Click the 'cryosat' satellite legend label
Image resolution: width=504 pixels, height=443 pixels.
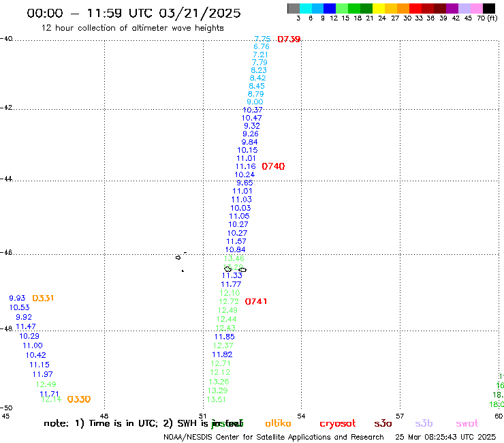(x=338, y=424)
